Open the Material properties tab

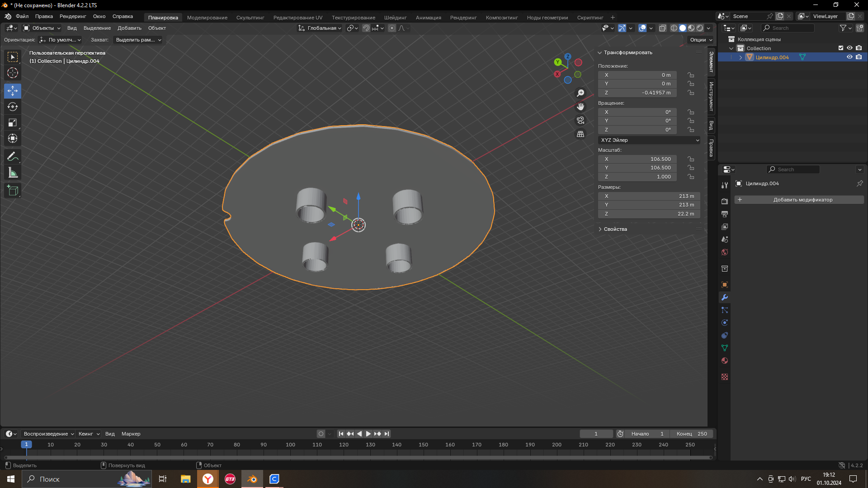click(x=725, y=361)
